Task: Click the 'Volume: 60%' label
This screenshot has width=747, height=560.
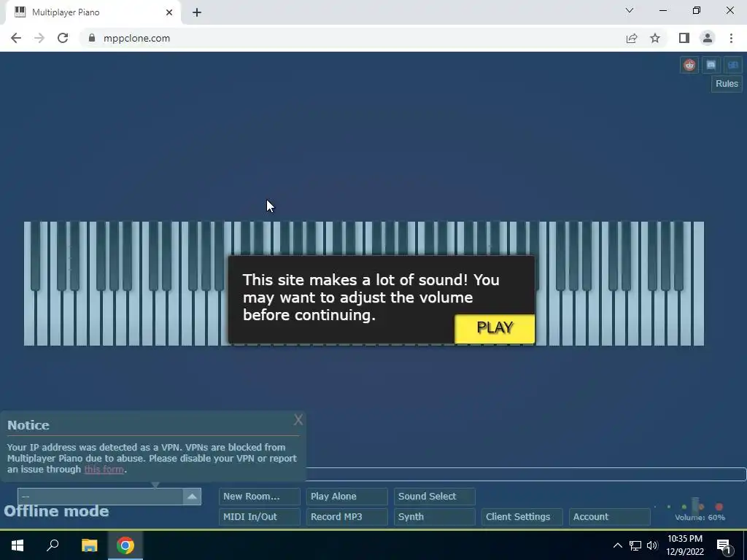Action: (700, 518)
